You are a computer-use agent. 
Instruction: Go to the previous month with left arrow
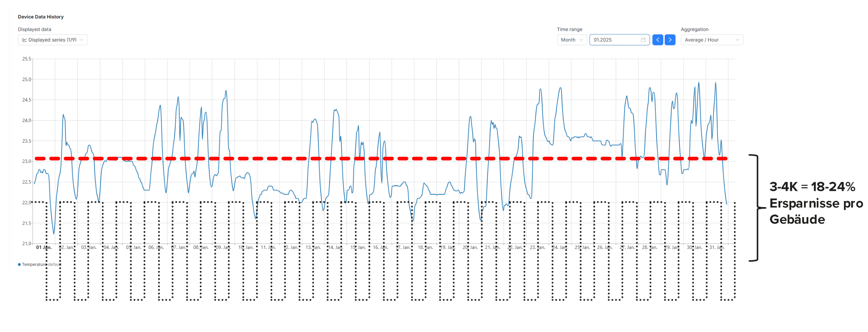coord(657,40)
